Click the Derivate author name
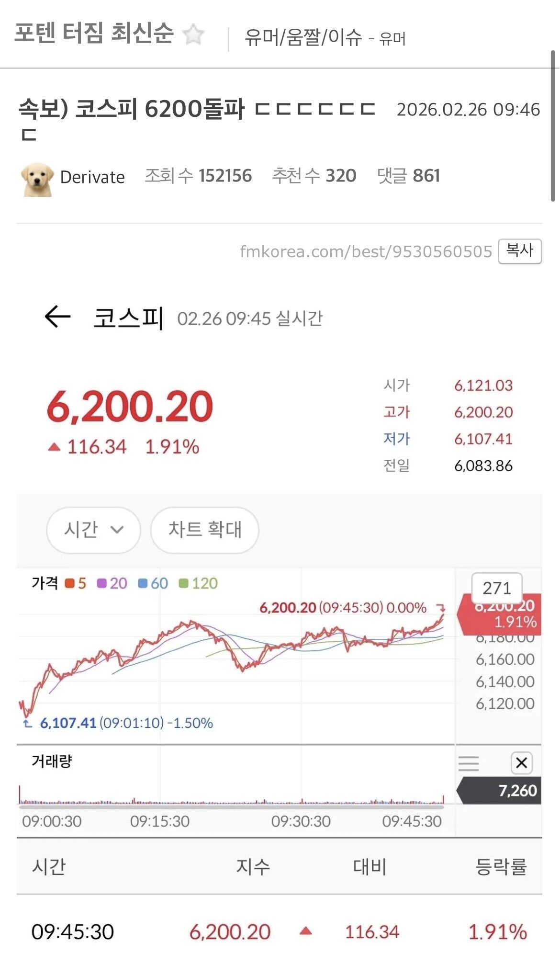This screenshot has height=965, width=560. pos(92,177)
